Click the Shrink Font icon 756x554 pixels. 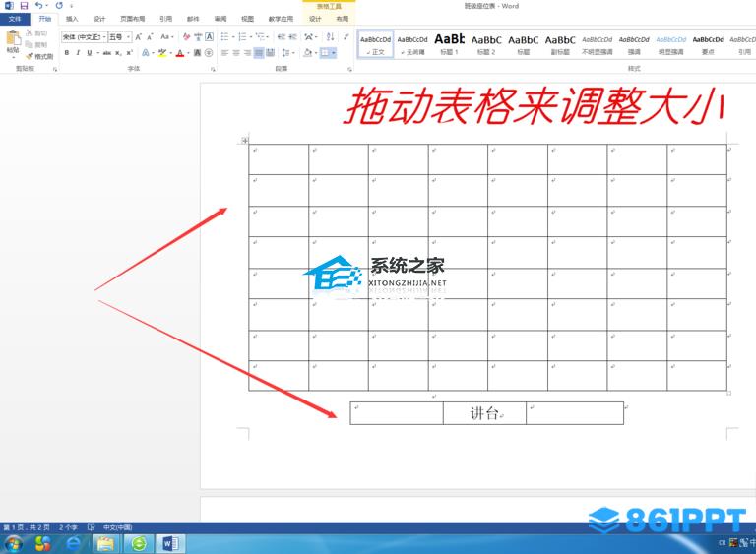point(150,37)
